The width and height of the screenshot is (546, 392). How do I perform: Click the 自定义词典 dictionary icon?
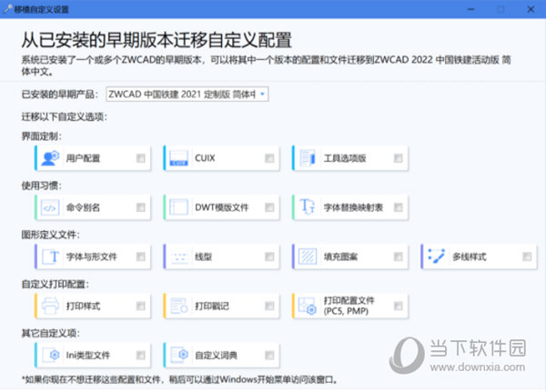(179, 355)
